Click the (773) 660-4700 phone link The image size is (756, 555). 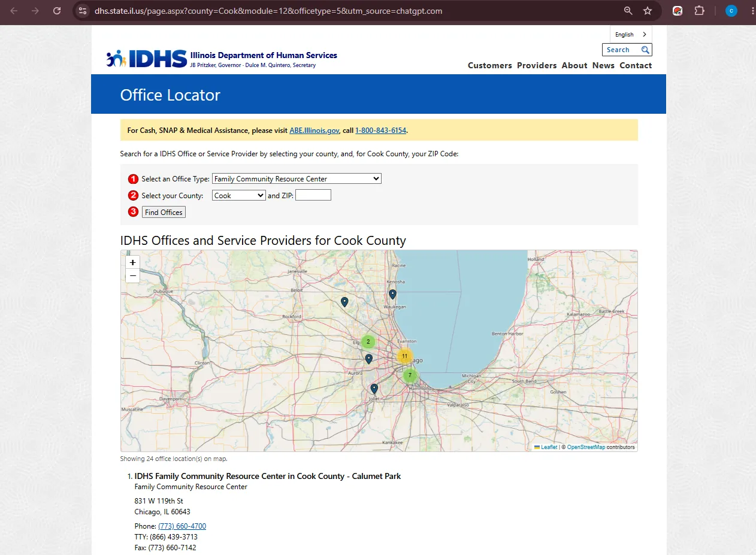click(x=182, y=526)
